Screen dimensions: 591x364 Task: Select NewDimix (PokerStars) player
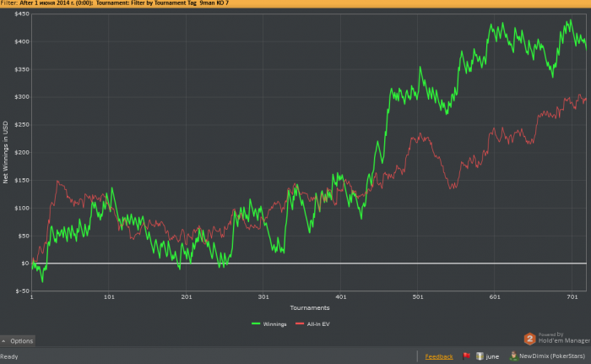[x=552, y=356]
